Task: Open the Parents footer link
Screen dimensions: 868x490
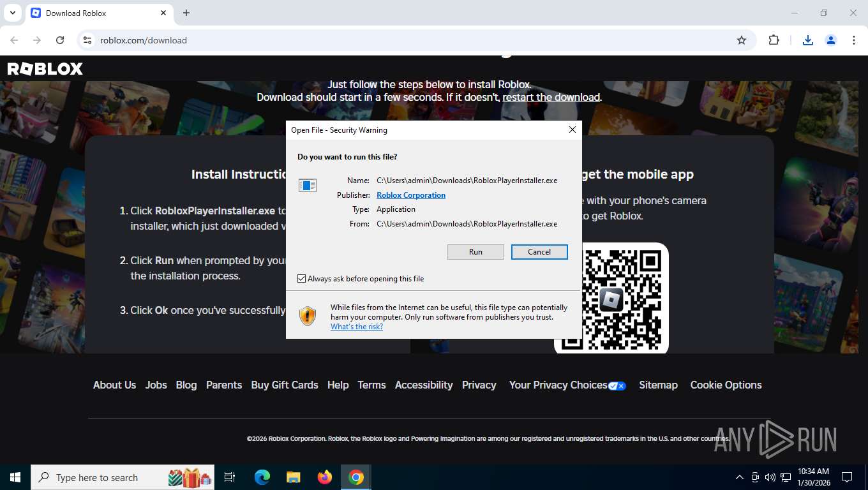Action: pyautogui.click(x=224, y=385)
